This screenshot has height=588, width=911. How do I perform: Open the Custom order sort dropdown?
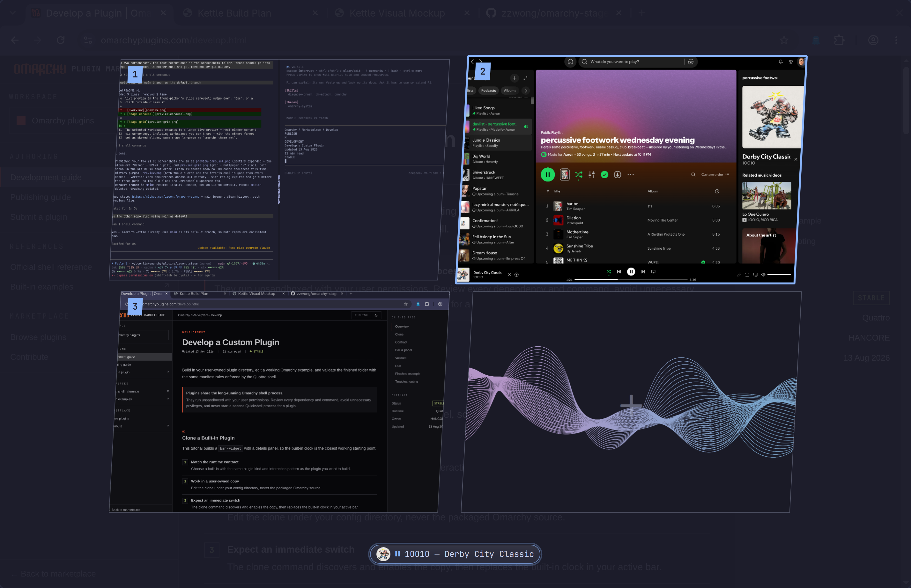point(715,174)
